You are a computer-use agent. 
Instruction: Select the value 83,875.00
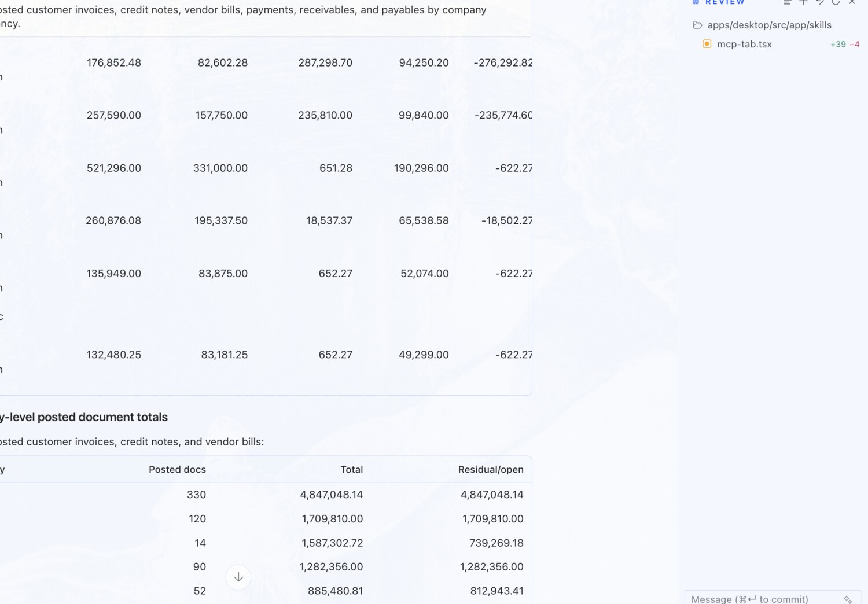tap(223, 273)
